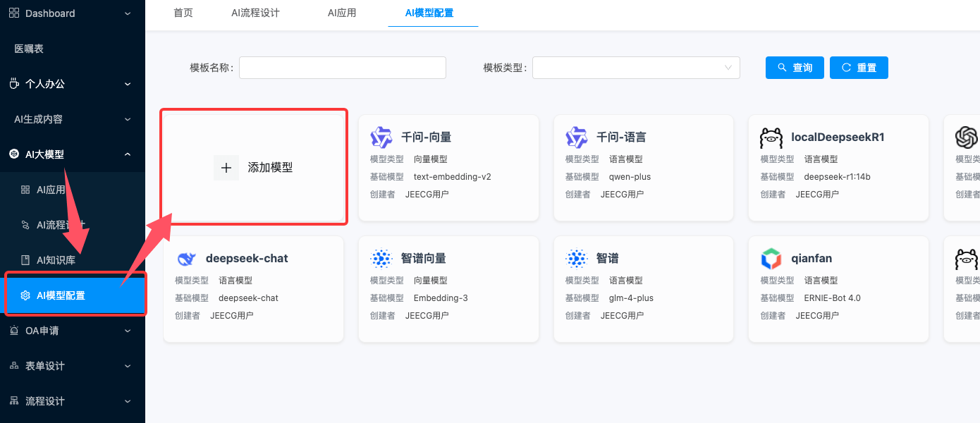Viewport: 980px width, 423px height.
Task: Click the 智谱向量 card title
Action: click(x=424, y=258)
